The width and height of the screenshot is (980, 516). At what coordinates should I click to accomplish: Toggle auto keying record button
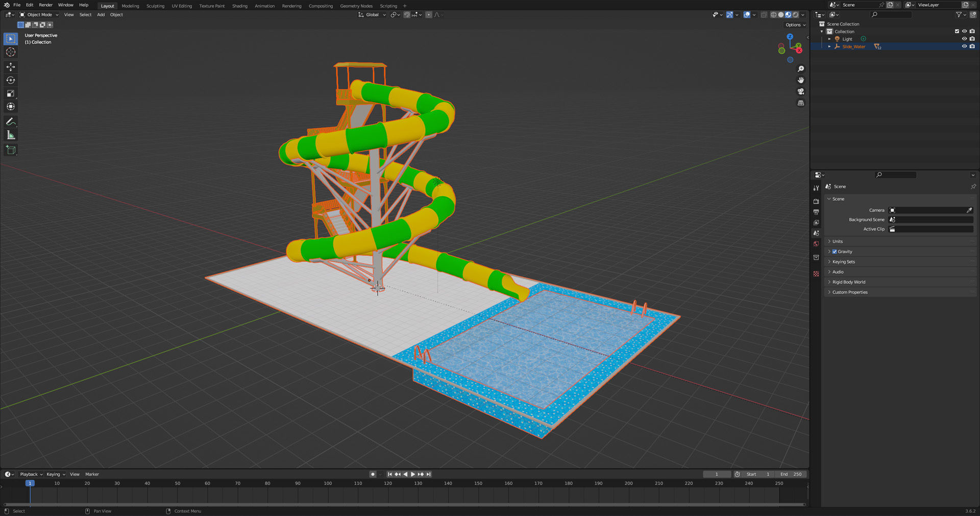pos(373,474)
